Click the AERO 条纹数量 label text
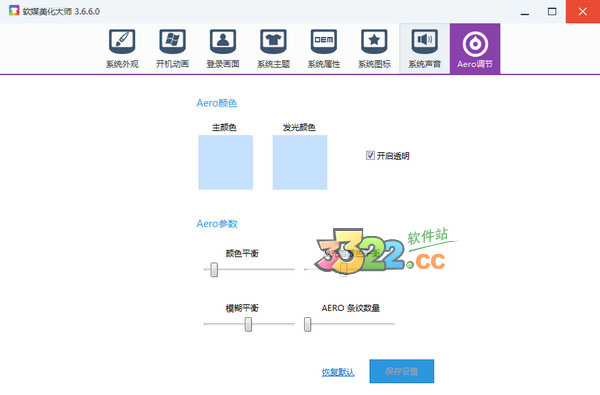 point(351,308)
